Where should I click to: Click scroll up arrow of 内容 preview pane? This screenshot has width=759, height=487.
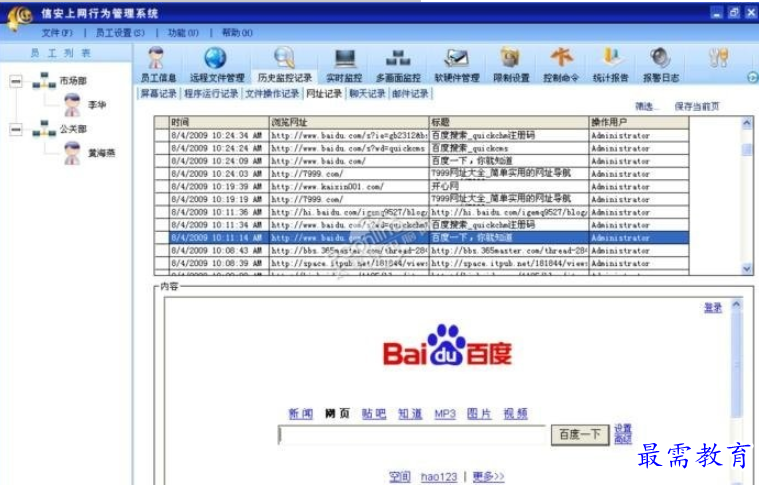coord(736,304)
